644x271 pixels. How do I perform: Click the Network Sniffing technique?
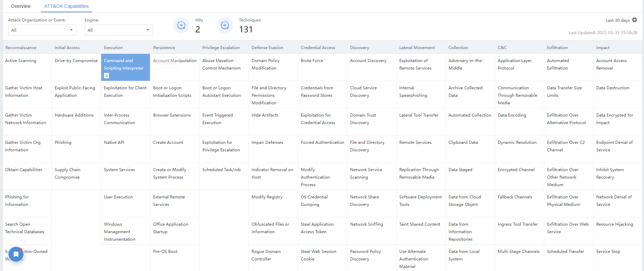click(366, 224)
